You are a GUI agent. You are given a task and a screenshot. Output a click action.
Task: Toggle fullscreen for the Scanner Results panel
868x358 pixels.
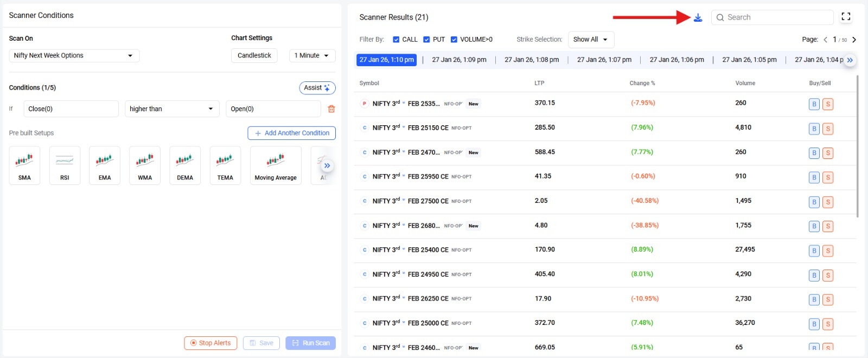[x=846, y=17]
